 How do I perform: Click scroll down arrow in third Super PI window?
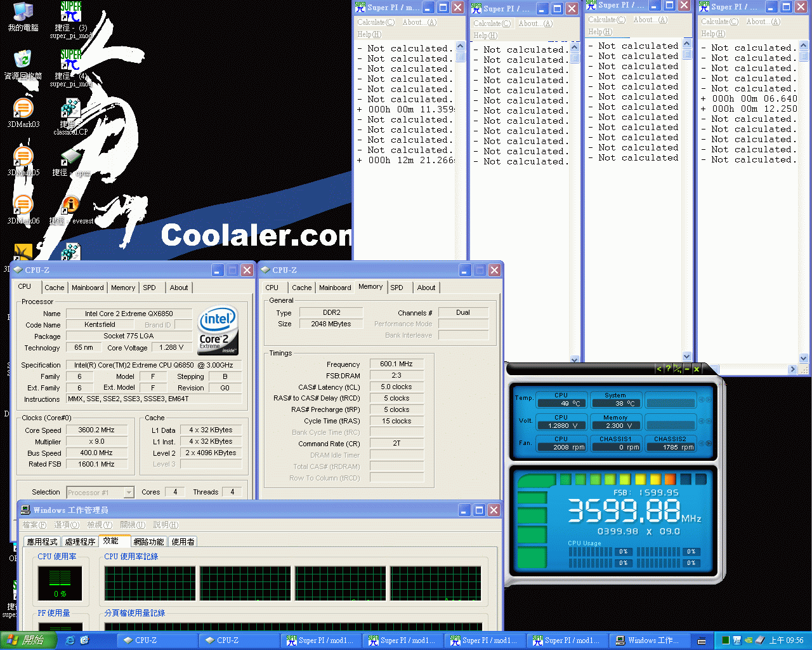pos(686,356)
